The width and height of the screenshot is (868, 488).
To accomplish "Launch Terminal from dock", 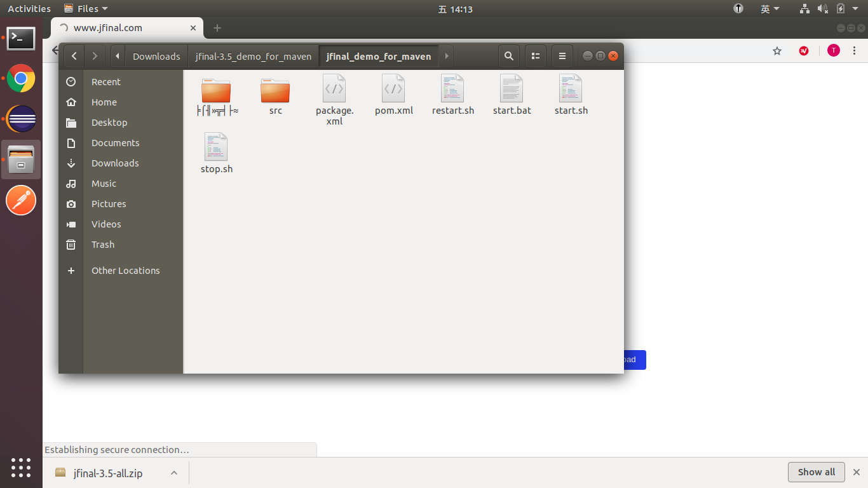I will tap(21, 38).
